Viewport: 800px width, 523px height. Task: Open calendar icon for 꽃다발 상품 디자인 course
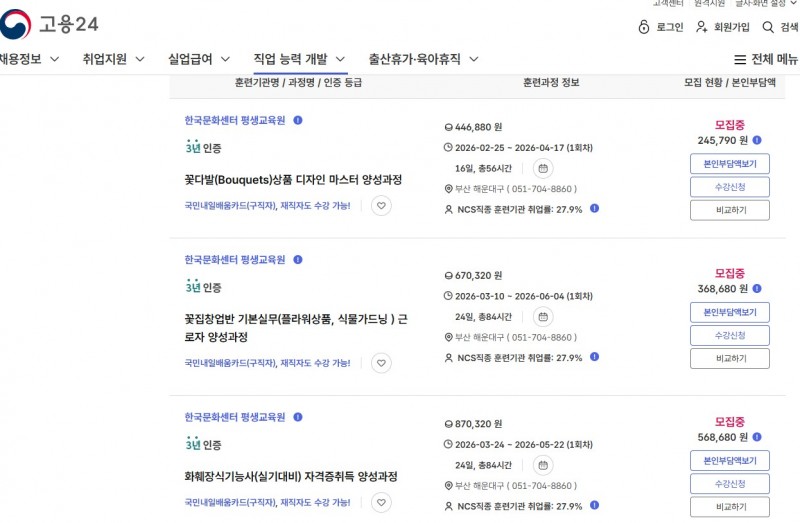pos(542,168)
